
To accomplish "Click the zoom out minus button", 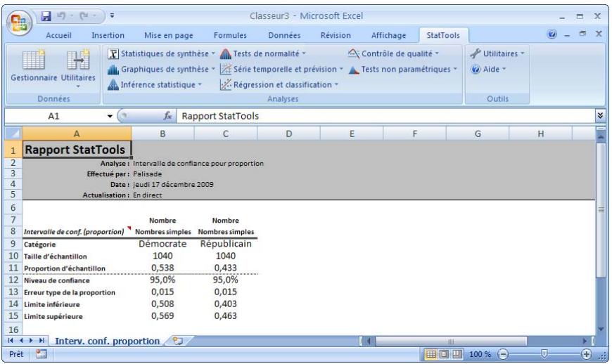I will 503,354.
